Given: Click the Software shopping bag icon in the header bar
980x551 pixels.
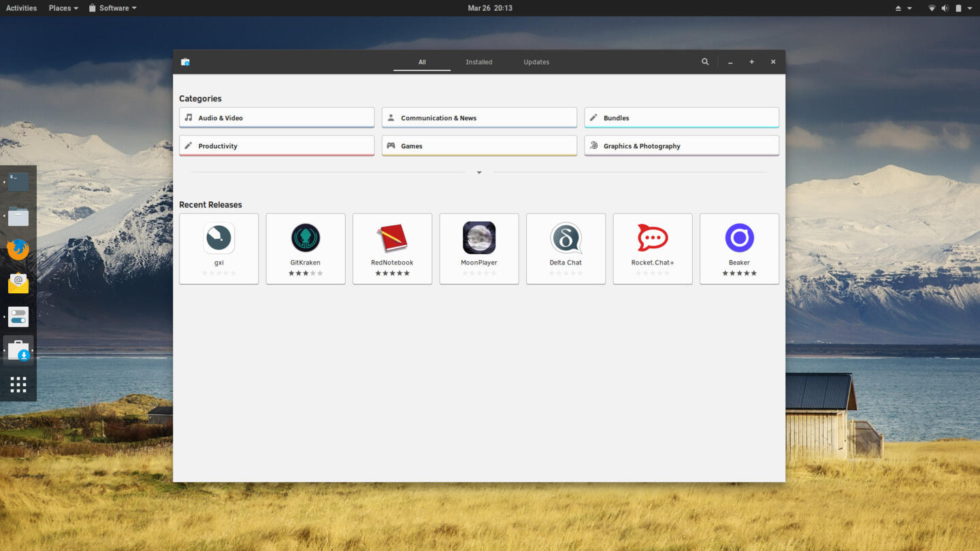Looking at the screenshot, I should tap(185, 62).
